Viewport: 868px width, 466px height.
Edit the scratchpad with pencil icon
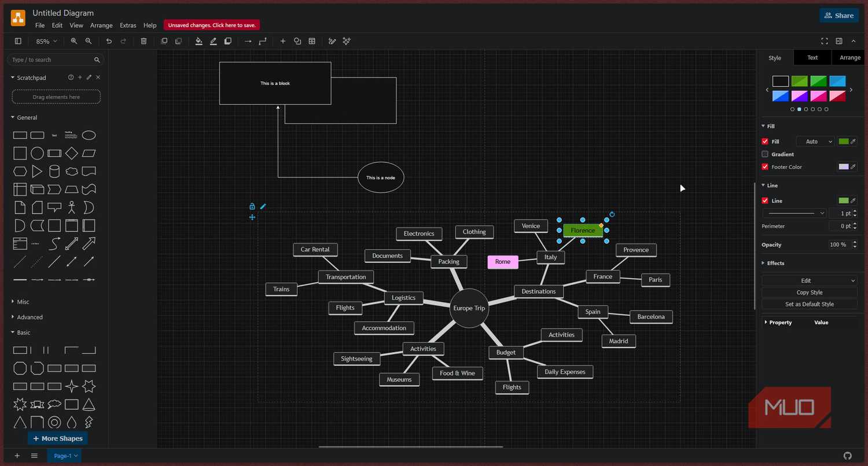pos(89,77)
